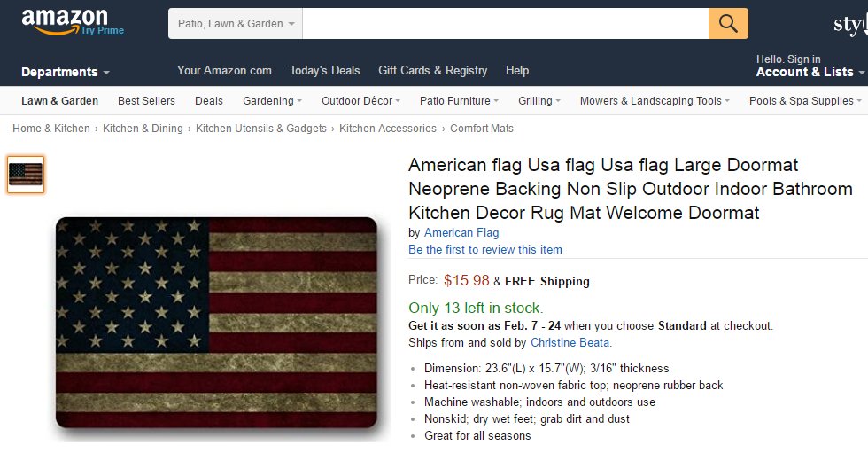The width and height of the screenshot is (868, 453).
Task: Go to Comfort Mats breadcrumb
Action: click(x=482, y=128)
